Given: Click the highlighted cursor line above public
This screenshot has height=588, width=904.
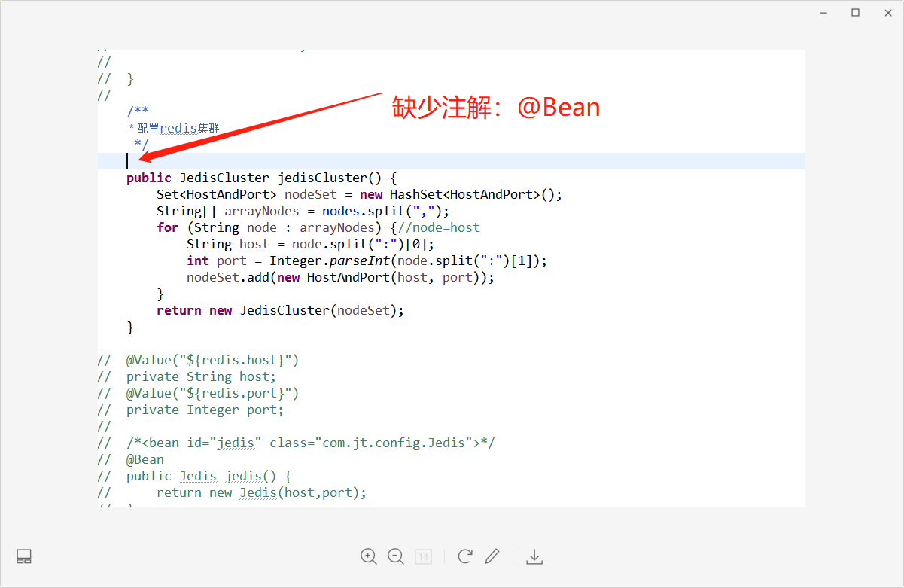Looking at the screenshot, I should pos(301,160).
